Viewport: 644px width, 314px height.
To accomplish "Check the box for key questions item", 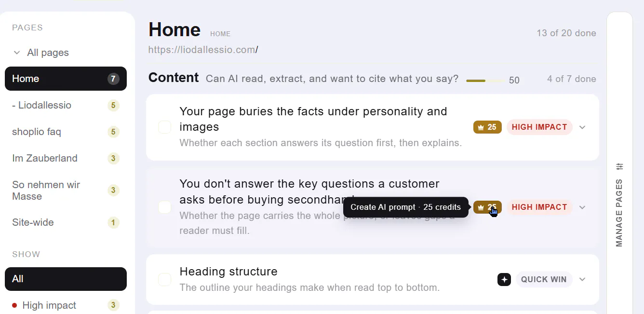I will coord(165,207).
